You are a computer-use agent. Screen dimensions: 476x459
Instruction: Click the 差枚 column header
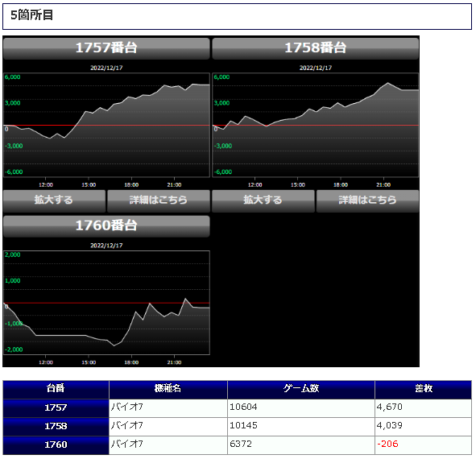point(423,390)
